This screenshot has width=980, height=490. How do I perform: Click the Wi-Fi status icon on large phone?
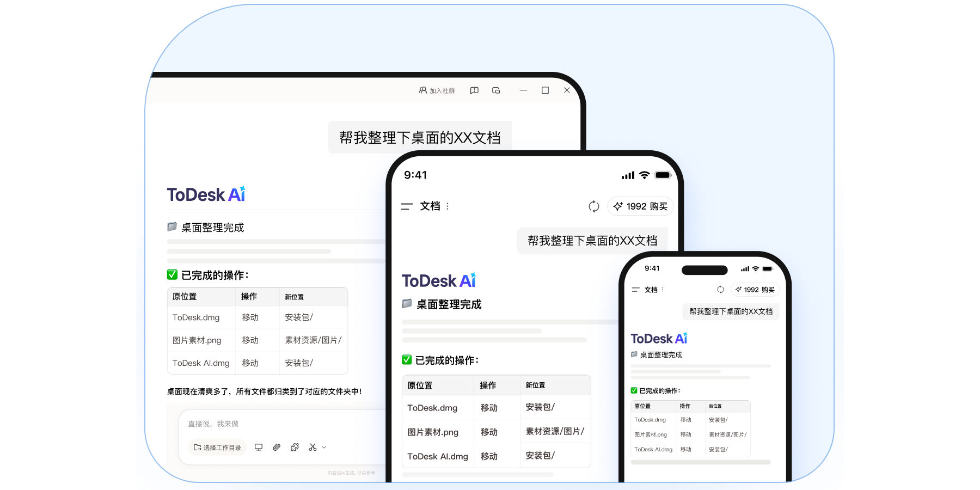(645, 175)
